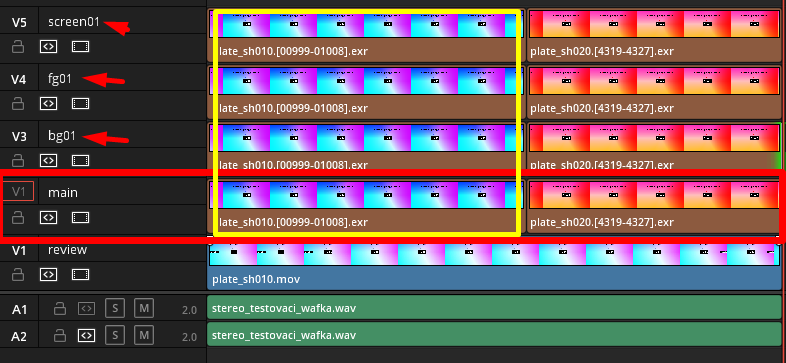Viewport: 786px width, 363px height.
Task: Select the A2 track header label
Action: pos(19,336)
